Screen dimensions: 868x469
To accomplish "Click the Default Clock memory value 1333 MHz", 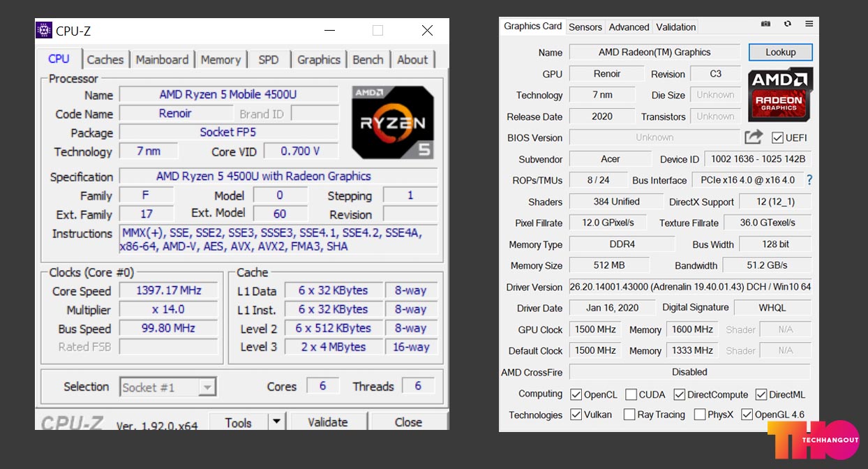I will pos(692,350).
